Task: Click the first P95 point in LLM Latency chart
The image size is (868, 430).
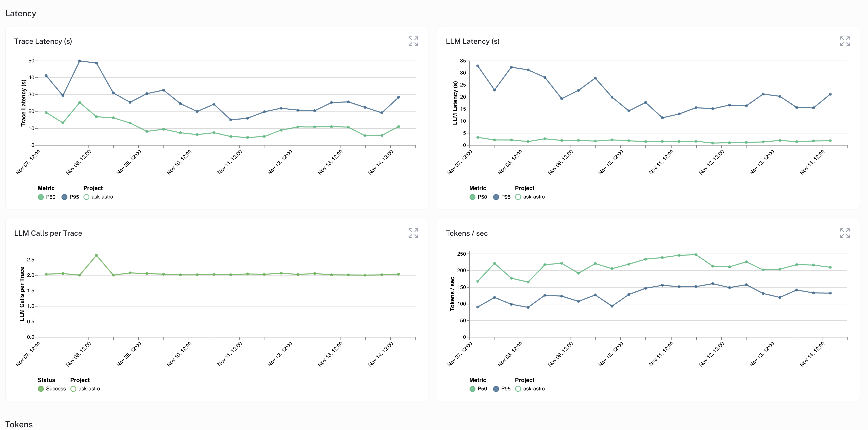Action: click(478, 66)
